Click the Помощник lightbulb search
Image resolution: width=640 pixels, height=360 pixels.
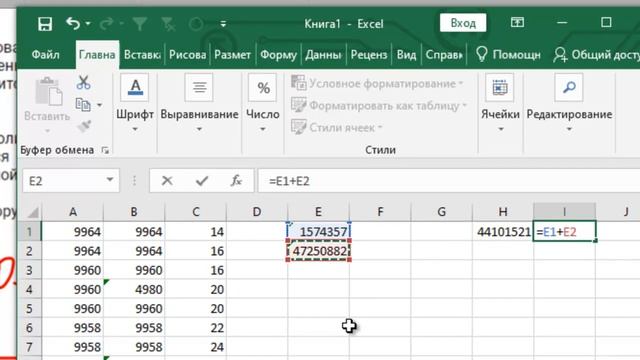point(508,55)
